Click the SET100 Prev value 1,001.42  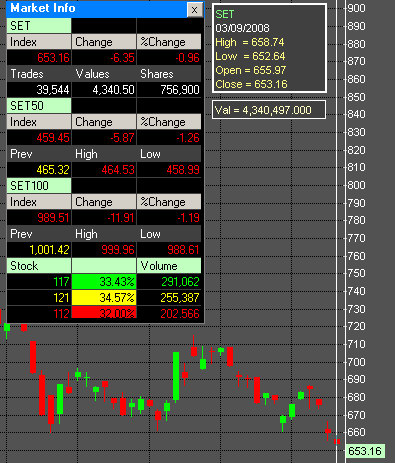(x=49, y=250)
